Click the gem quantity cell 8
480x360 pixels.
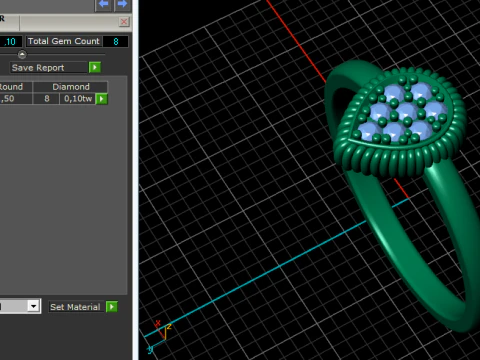point(47,99)
